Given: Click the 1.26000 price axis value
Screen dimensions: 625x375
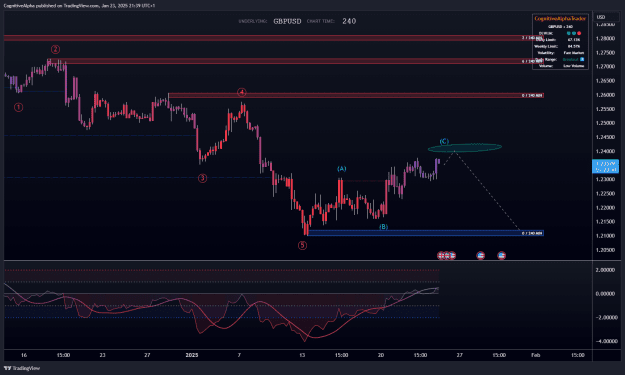Looking at the screenshot, I should (x=605, y=95).
